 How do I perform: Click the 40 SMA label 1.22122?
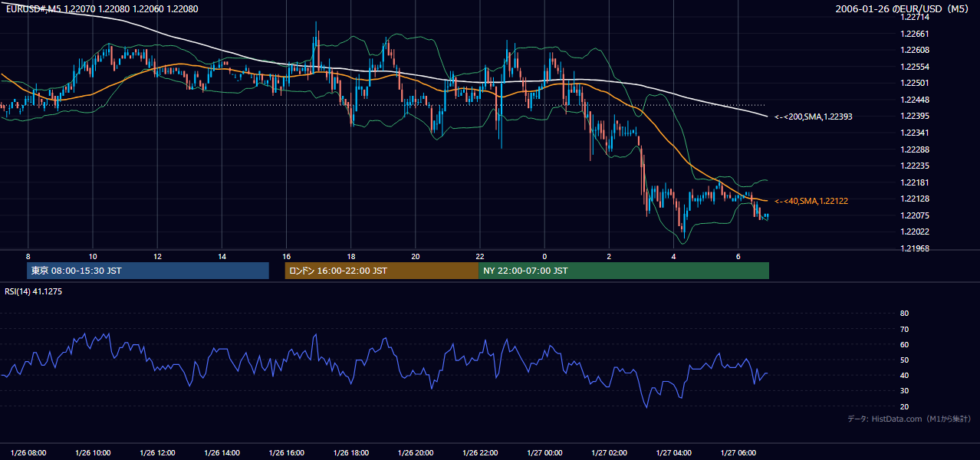[811, 201]
